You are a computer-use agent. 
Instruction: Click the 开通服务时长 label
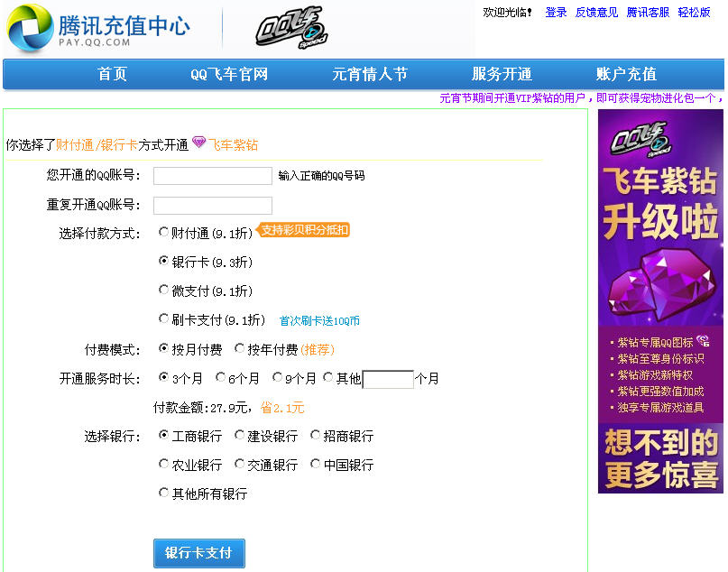tap(99, 378)
